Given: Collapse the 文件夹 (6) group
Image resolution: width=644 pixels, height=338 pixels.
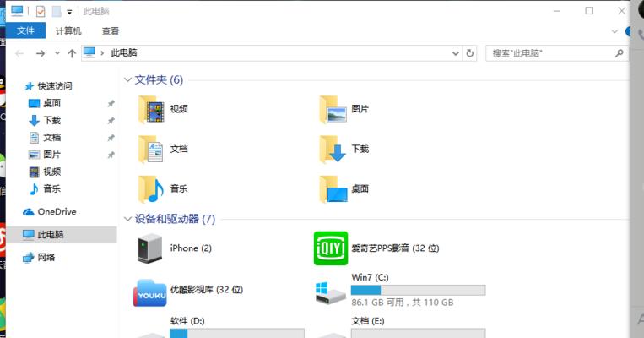Looking at the screenshot, I should click(127, 79).
